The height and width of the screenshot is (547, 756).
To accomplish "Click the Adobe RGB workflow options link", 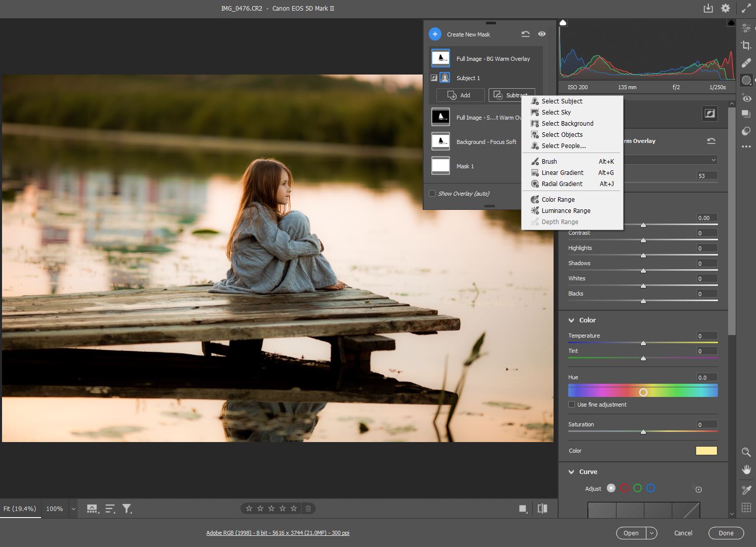I will 278,533.
